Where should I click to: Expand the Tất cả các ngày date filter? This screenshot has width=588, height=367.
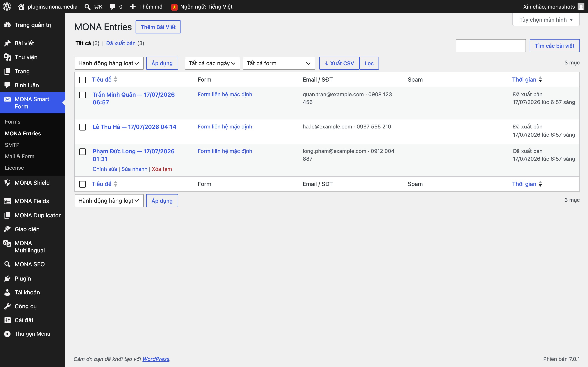coord(212,63)
